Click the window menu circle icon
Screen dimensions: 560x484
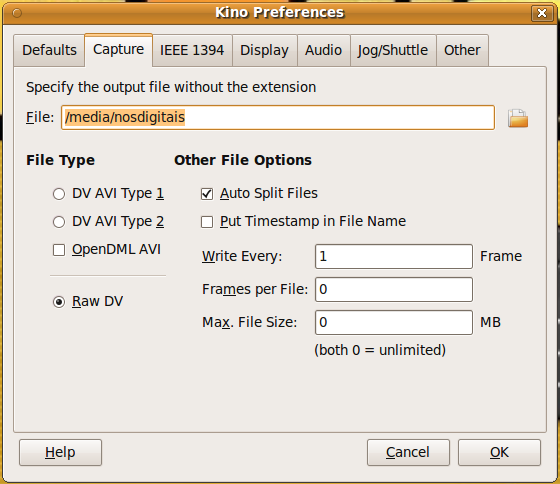[17, 13]
